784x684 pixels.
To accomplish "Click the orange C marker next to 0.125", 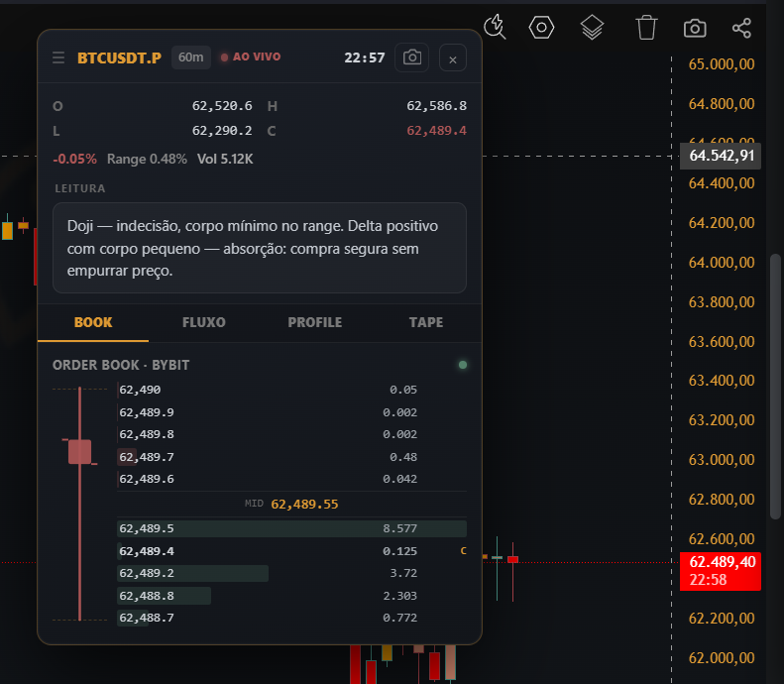I will tap(463, 551).
